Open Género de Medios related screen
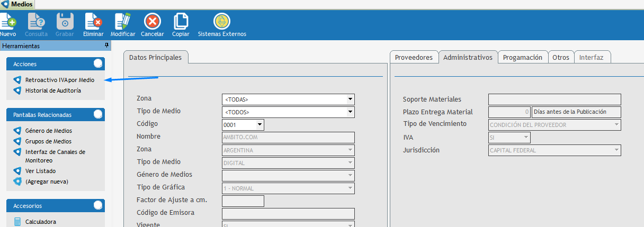This screenshot has height=227, width=644. pyautogui.click(x=49, y=131)
